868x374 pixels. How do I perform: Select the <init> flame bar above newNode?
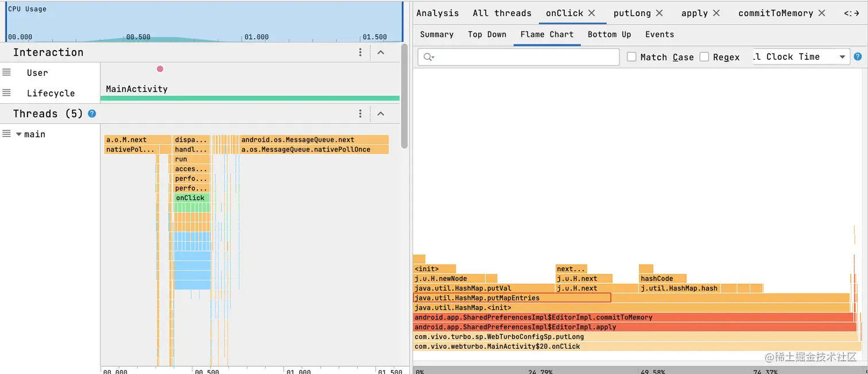tap(435, 268)
